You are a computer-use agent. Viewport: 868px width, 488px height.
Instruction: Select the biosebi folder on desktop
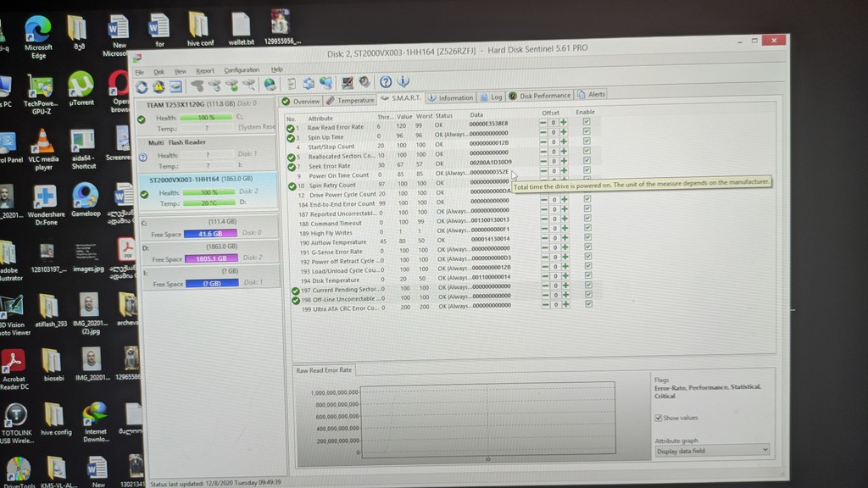tap(53, 365)
